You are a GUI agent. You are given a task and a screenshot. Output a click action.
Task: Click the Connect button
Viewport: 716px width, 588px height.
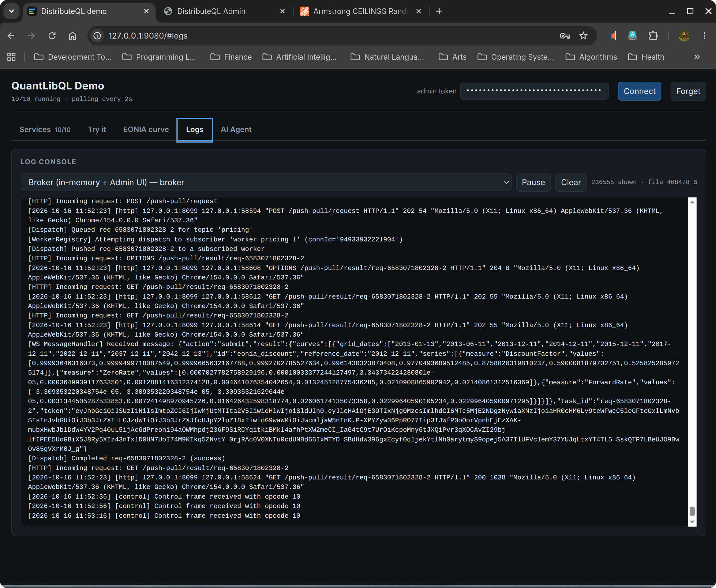tap(639, 91)
